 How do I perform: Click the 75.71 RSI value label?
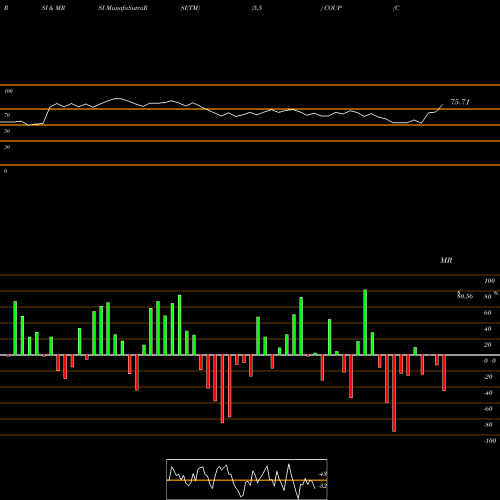(460, 102)
